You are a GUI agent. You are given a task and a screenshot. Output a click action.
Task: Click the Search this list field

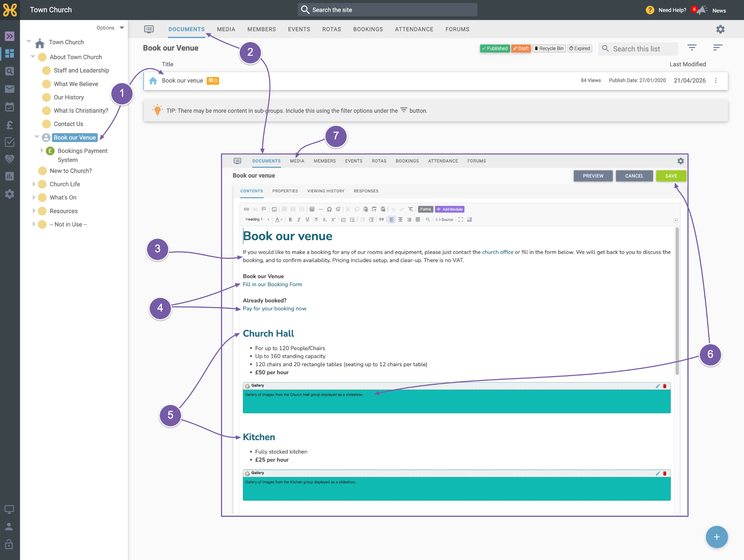[638, 49]
